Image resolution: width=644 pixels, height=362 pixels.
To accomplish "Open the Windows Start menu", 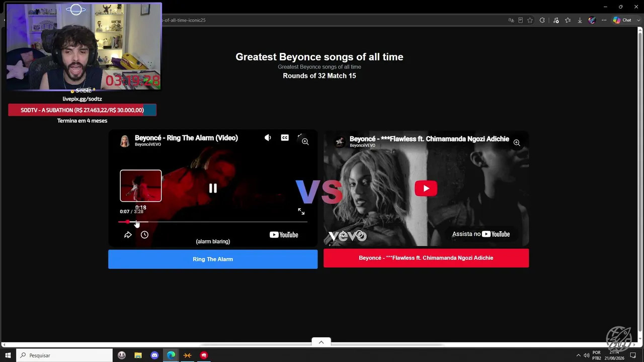I will [8, 355].
